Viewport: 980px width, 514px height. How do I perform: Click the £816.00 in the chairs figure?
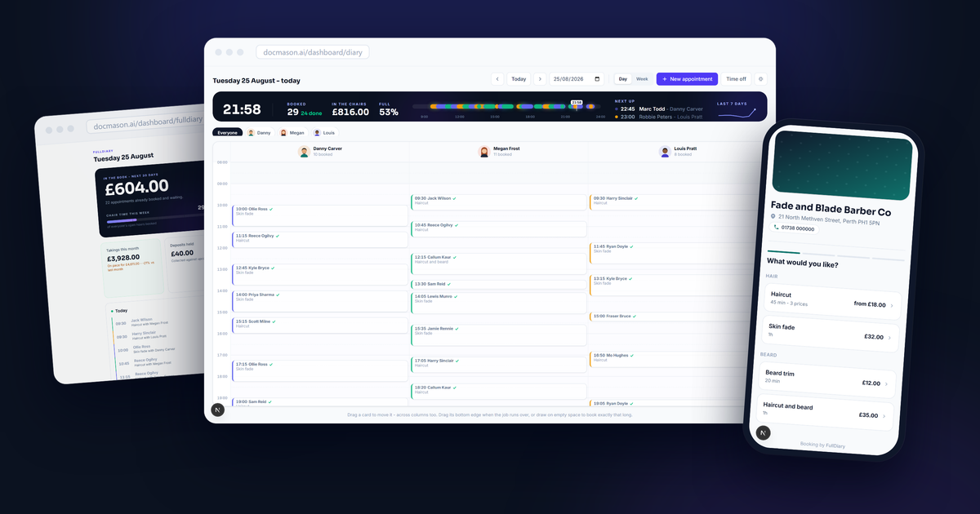coord(350,113)
